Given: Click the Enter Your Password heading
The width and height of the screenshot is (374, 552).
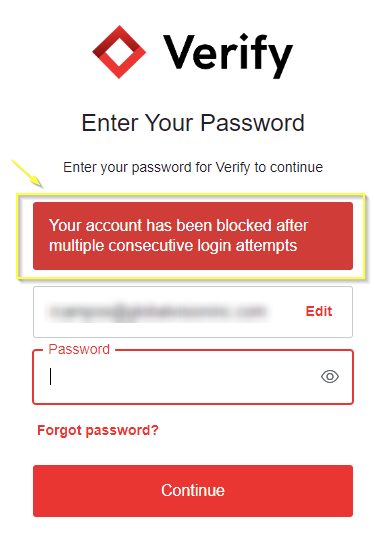Looking at the screenshot, I should pyautogui.click(x=193, y=123).
